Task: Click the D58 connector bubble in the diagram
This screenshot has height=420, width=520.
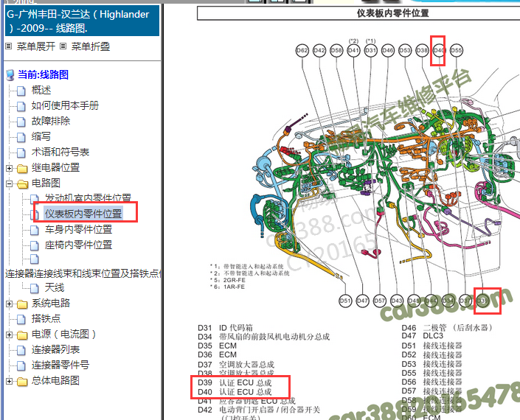Action: tap(336, 51)
